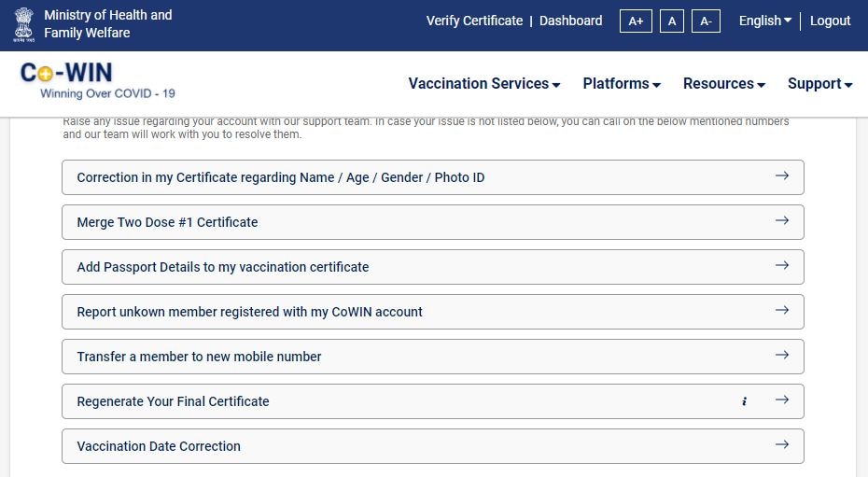Open the English language dropdown
The image size is (868, 477).
click(765, 21)
